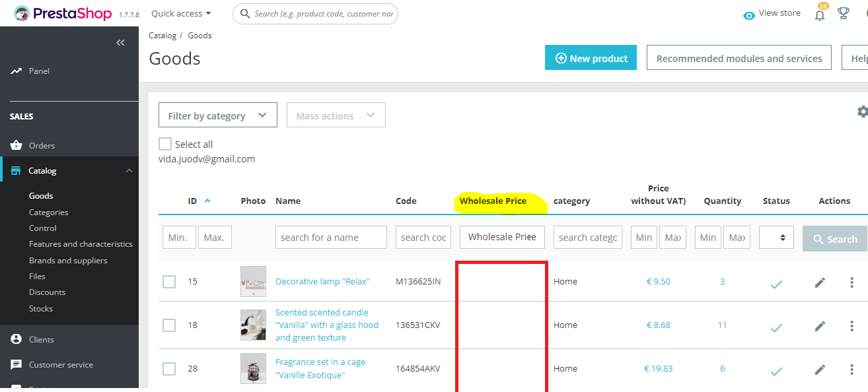868x392 pixels.
Task: Open the Decorative lamp "Relax" product link
Action: point(322,281)
